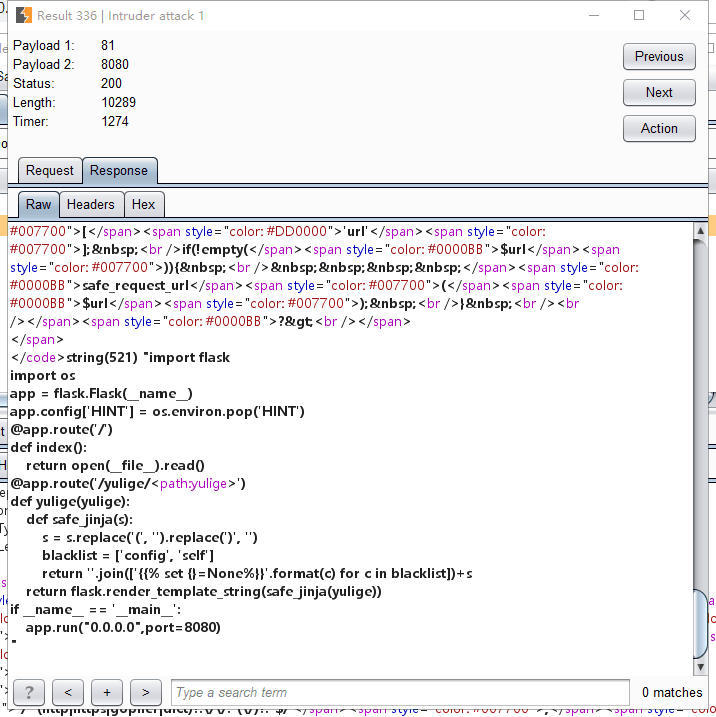Image resolution: width=716 pixels, height=717 pixels.
Task: Go to the Previous attack result
Action: point(659,56)
